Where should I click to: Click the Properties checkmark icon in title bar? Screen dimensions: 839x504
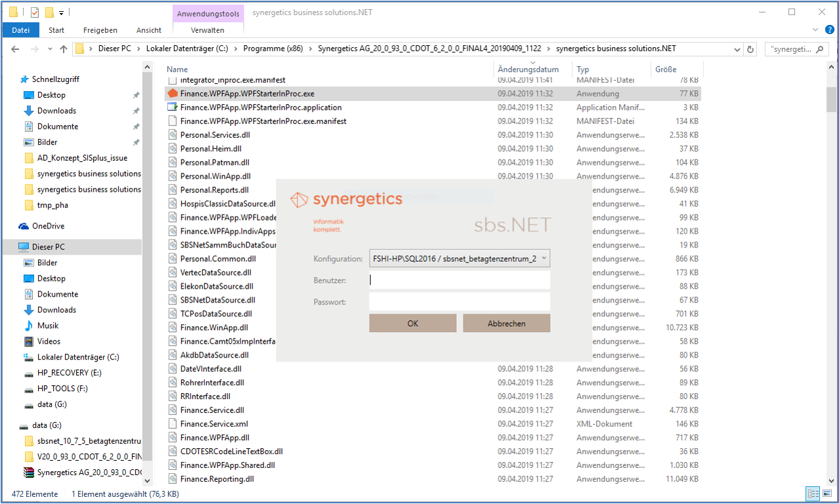[35, 12]
